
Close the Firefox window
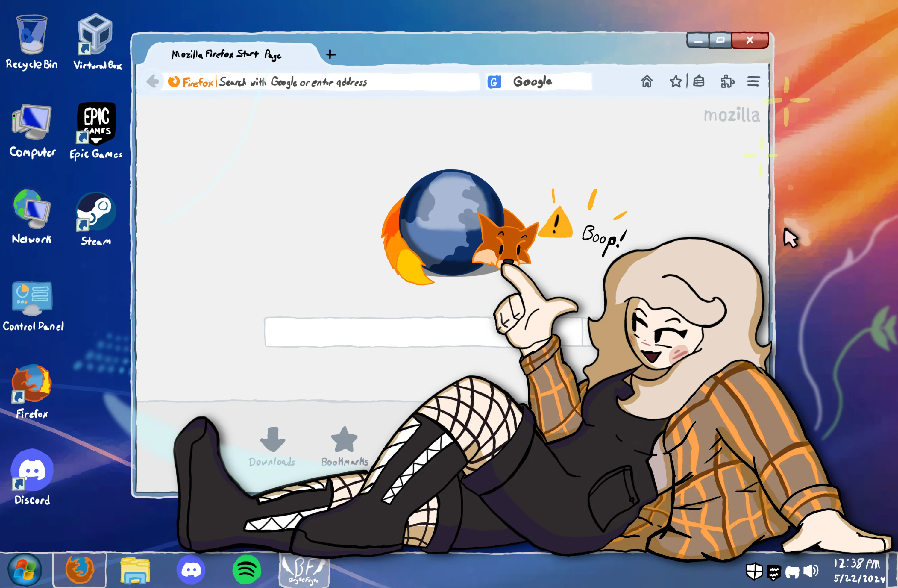click(750, 40)
